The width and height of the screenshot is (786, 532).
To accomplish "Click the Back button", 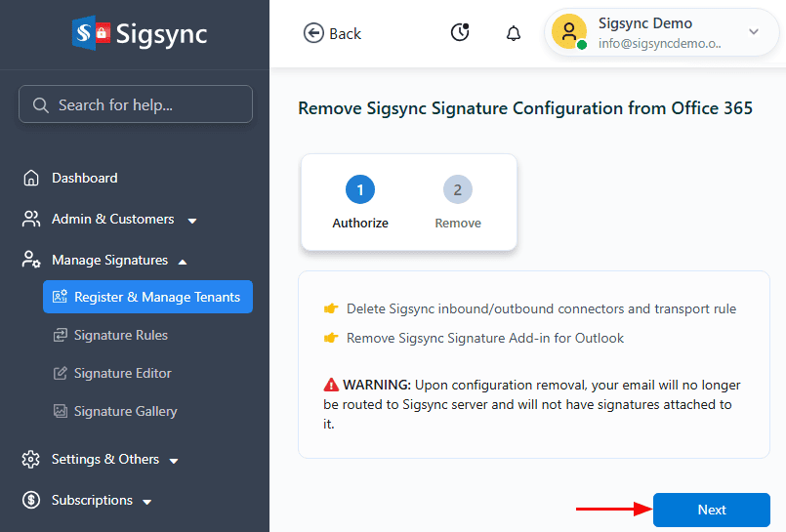I will click(x=333, y=33).
